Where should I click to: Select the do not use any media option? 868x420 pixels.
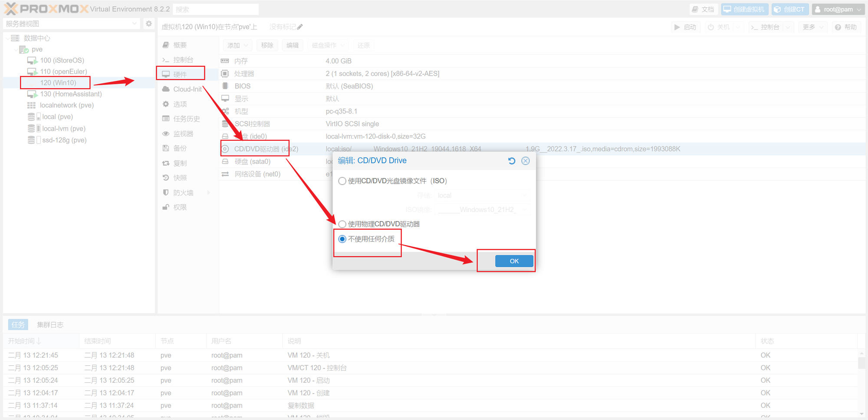[342, 239]
